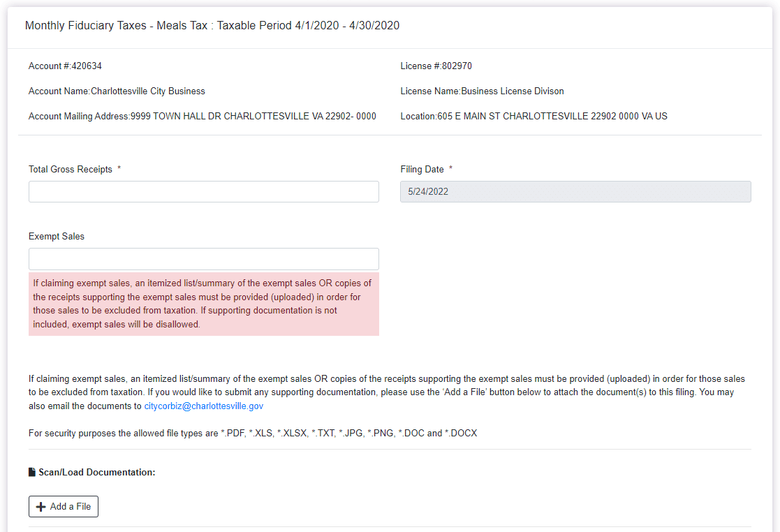The height and width of the screenshot is (532, 780).
Task: Click the Account Mailing Address line
Action: [202, 116]
